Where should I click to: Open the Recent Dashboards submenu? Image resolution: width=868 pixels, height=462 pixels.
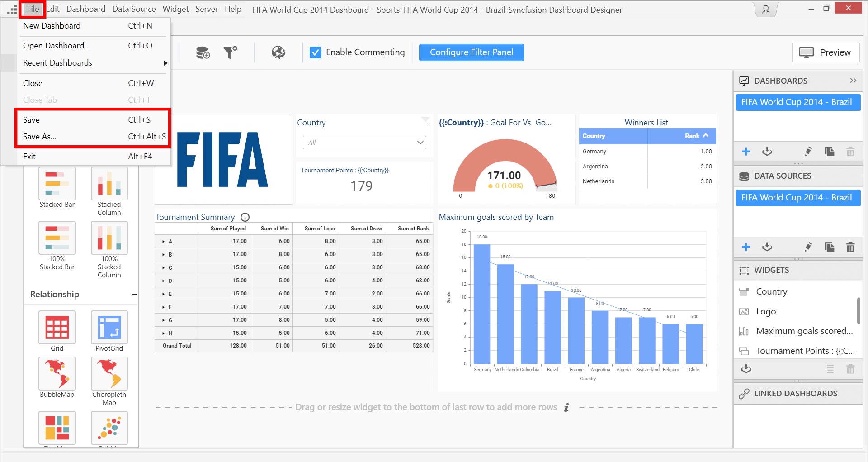(94, 63)
